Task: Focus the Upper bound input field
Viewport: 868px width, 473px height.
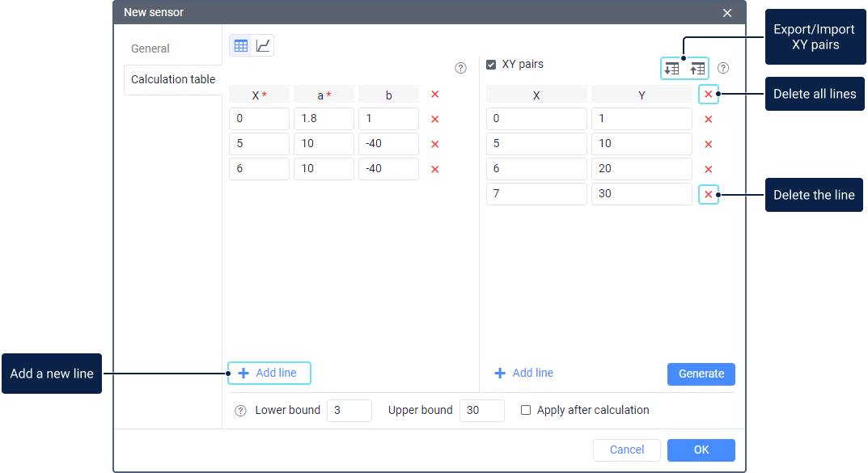Action: [x=481, y=411]
